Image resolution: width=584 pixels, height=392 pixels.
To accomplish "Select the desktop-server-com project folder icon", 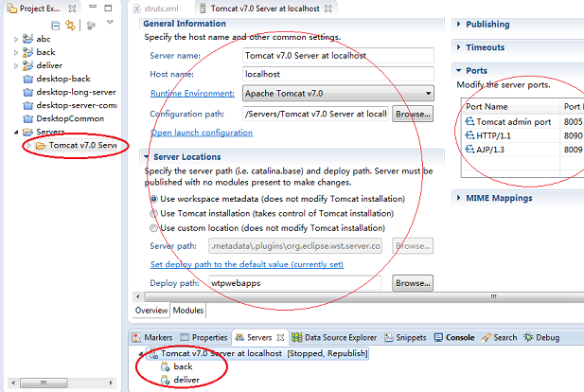I will point(28,105).
